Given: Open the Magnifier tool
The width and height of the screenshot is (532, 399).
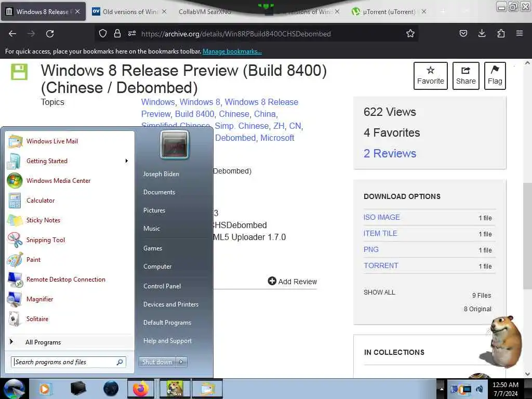Looking at the screenshot, I should 39,299.
